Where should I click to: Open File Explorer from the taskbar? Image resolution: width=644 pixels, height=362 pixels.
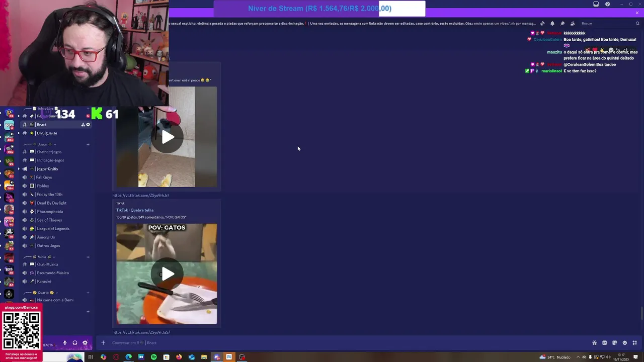(204, 357)
